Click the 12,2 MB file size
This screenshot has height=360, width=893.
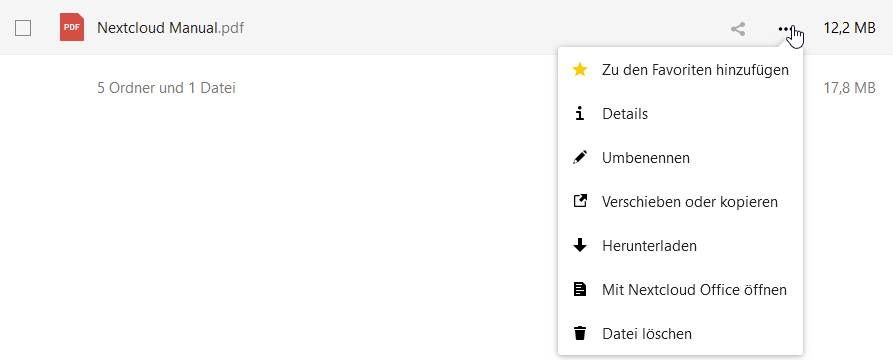tap(849, 28)
